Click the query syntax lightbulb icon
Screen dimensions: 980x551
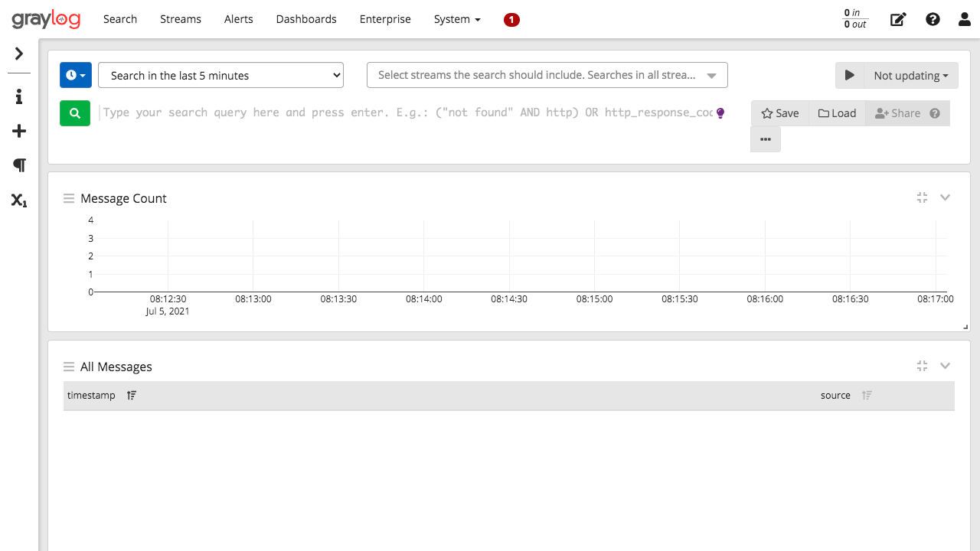tap(720, 113)
